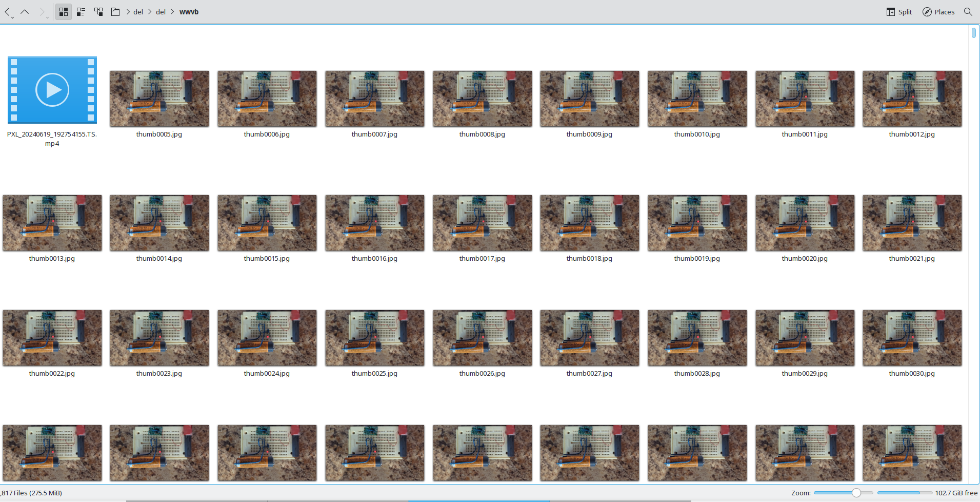Click the Zoom slider handle
Screen dimensions: 980x502
(856, 493)
